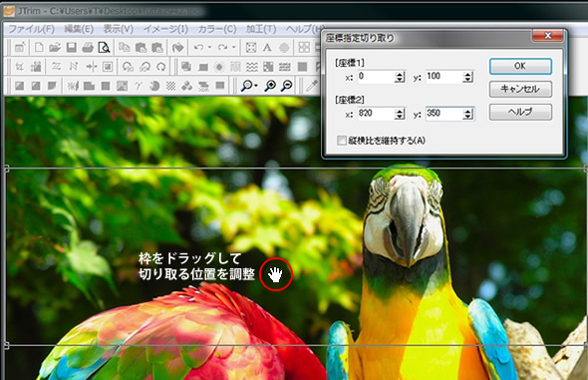The height and width of the screenshot is (380, 588).
Task: Apply the wave effect icon
Action: 251,67
